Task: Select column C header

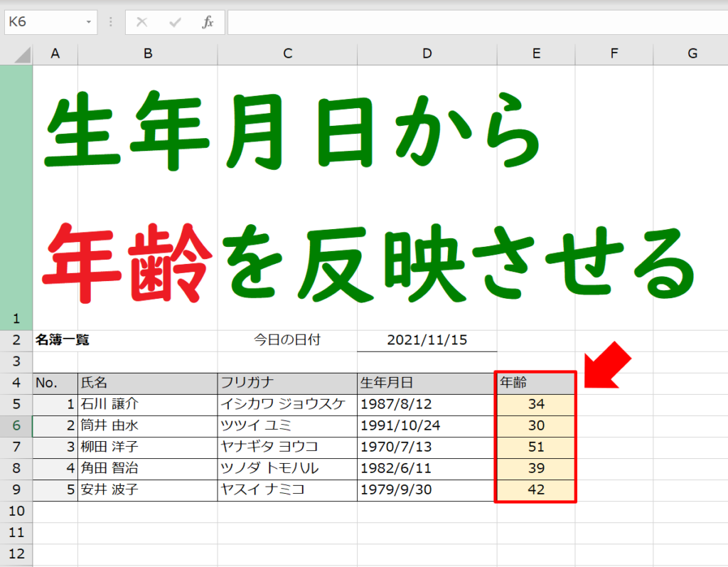Action: click(x=287, y=53)
